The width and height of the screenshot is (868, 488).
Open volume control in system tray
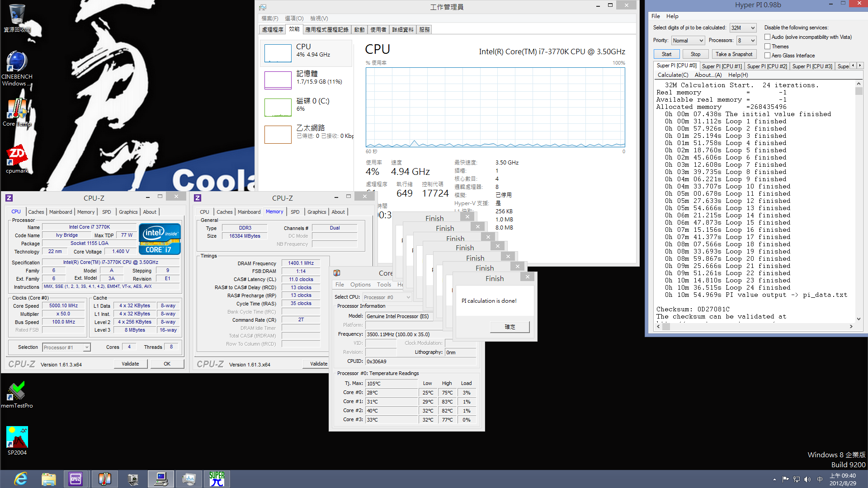(807, 479)
